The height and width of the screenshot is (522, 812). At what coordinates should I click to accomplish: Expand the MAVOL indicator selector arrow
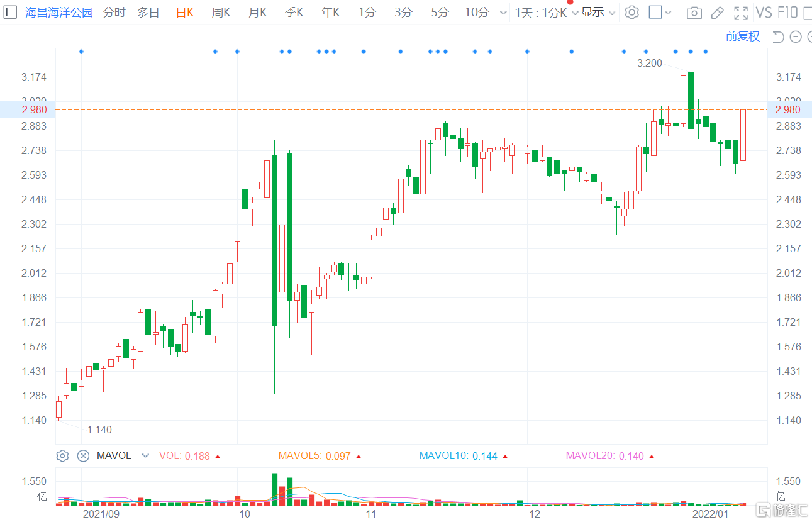point(145,456)
